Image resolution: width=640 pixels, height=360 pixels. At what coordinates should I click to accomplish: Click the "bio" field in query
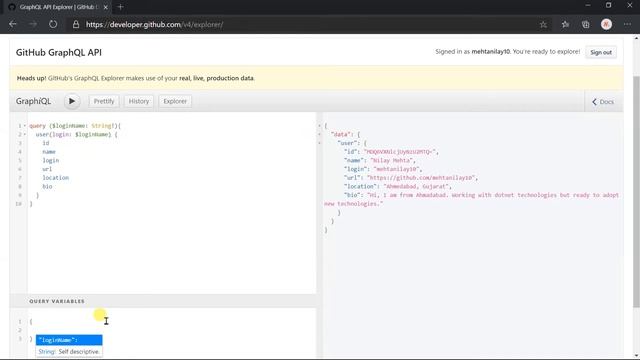click(x=47, y=187)
